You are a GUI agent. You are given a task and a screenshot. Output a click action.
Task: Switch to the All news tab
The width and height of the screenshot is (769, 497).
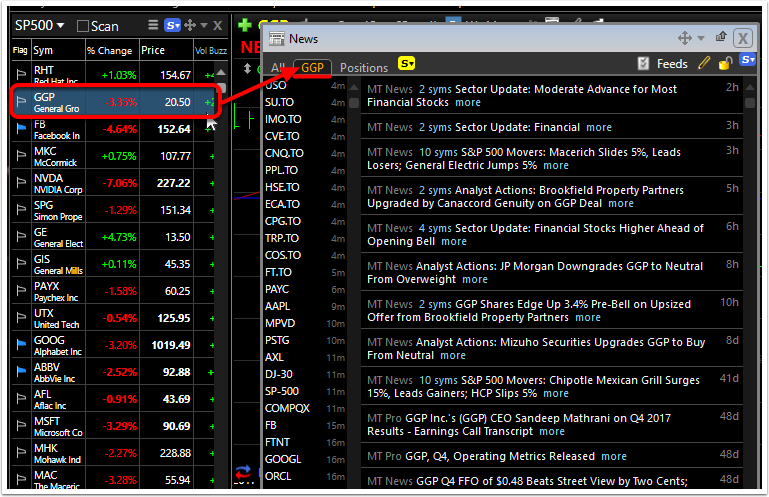278,68
